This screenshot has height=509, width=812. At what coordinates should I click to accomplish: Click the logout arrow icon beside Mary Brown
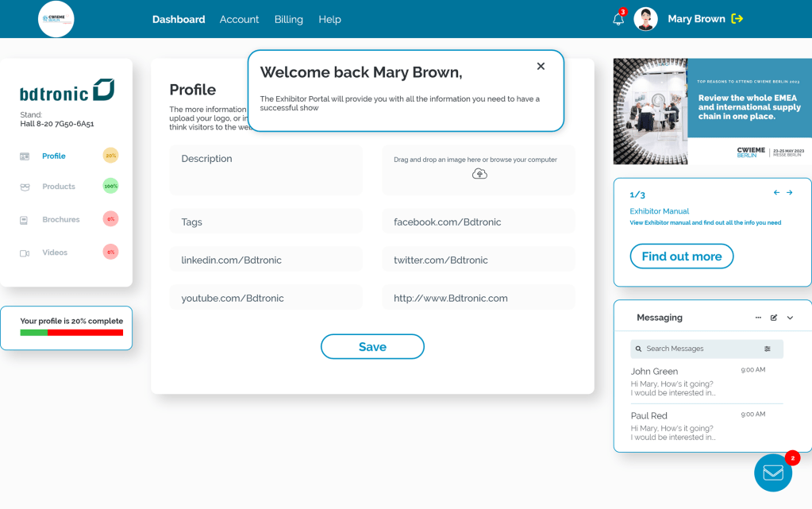(737, 19)
